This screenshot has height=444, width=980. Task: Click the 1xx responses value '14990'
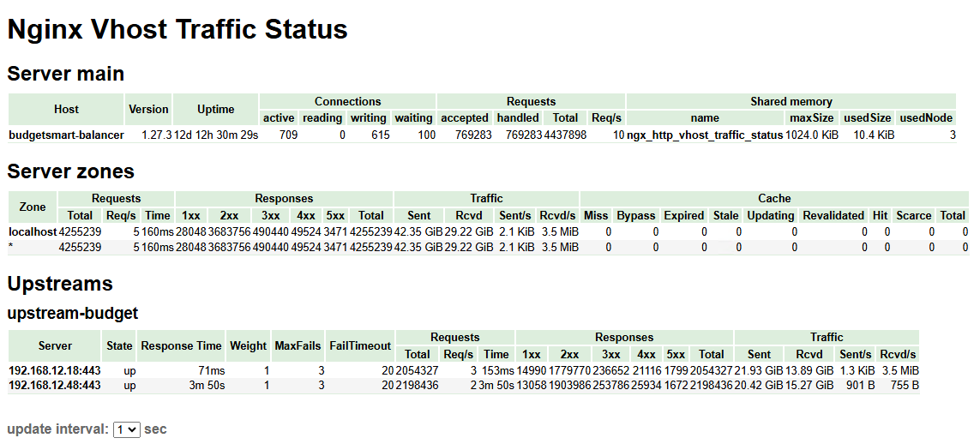click(532, 370)
